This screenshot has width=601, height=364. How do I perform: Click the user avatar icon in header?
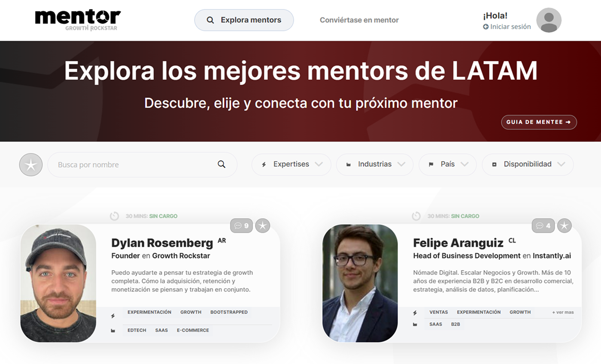[x=549, y=20]
